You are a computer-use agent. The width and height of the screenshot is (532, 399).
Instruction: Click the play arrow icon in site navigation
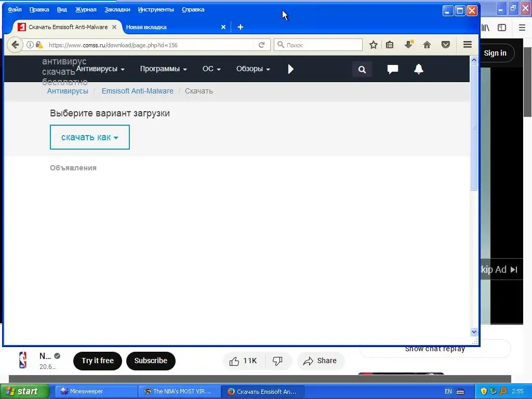click(x=290, y=69)
